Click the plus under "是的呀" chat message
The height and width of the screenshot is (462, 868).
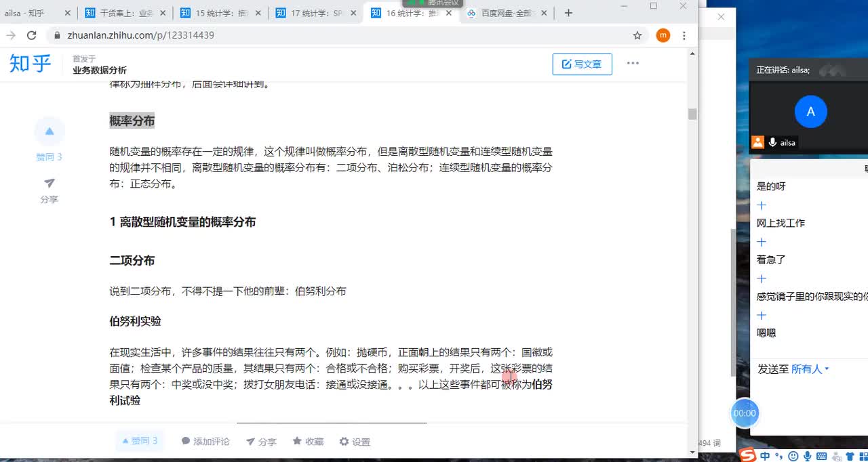click(x=761, y=205)
